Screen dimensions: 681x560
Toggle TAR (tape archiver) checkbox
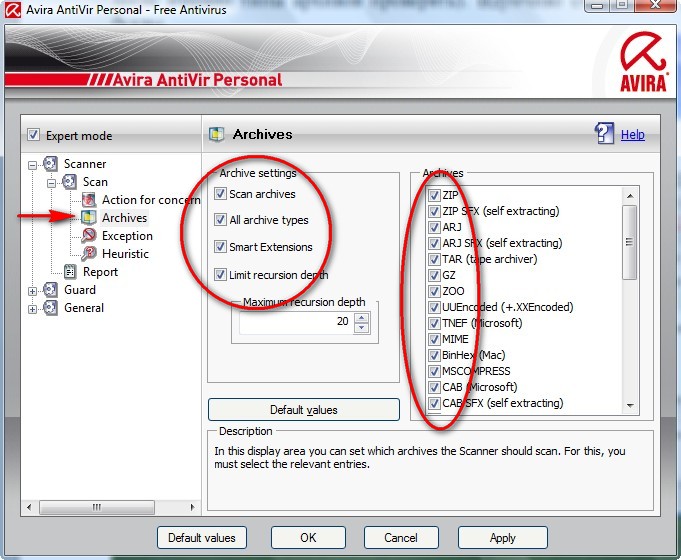pyautogui.click(x=434, y=259)
